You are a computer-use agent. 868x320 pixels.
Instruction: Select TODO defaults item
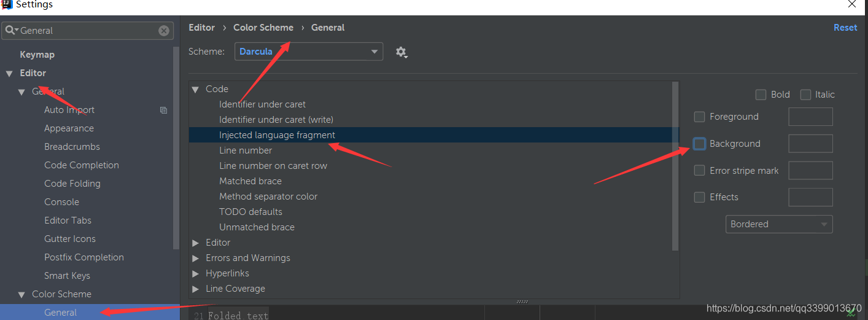250,212
